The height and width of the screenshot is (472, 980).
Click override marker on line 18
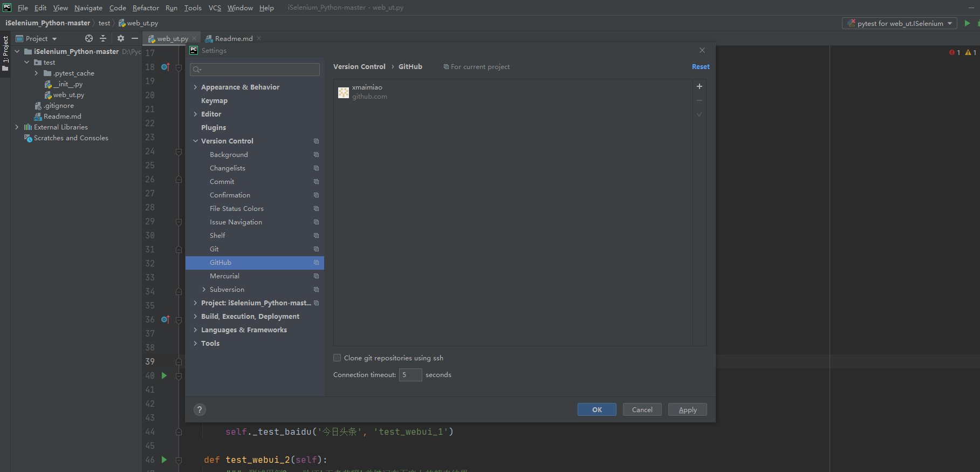click(166, 67)
